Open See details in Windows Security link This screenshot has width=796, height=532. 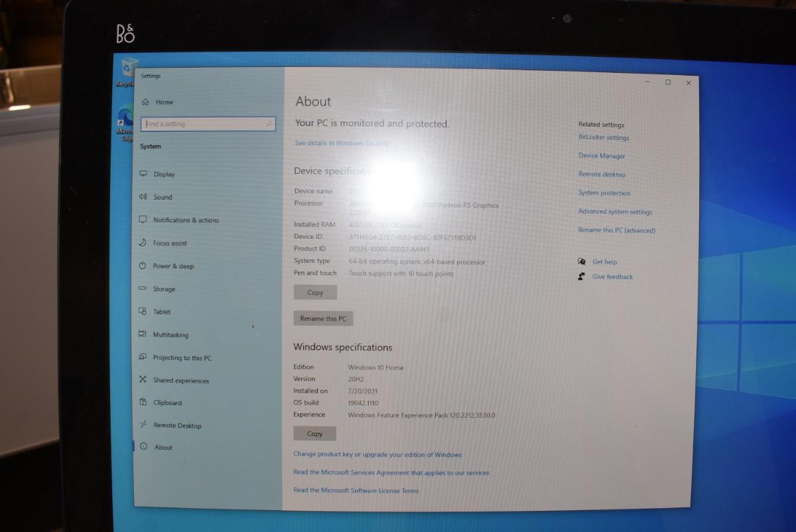pyautogui.click(x=342, y=143)
